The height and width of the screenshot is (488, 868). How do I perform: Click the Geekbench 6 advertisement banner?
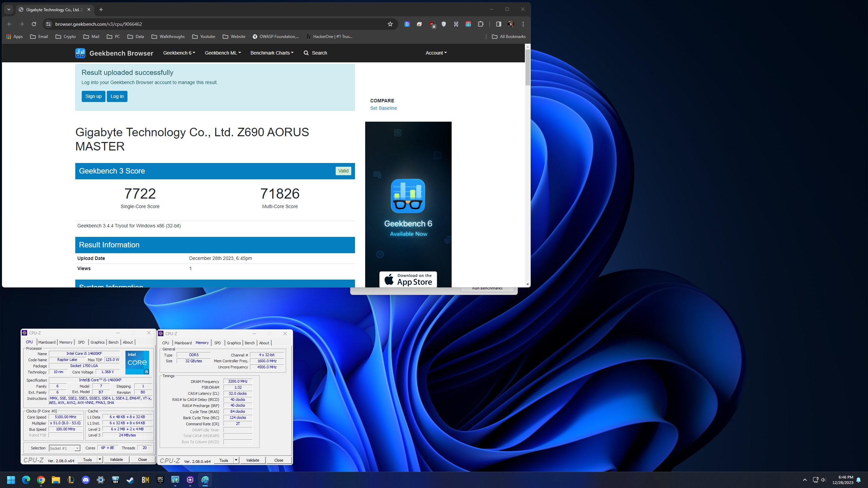pyautogui.click(x=408, y=204)
